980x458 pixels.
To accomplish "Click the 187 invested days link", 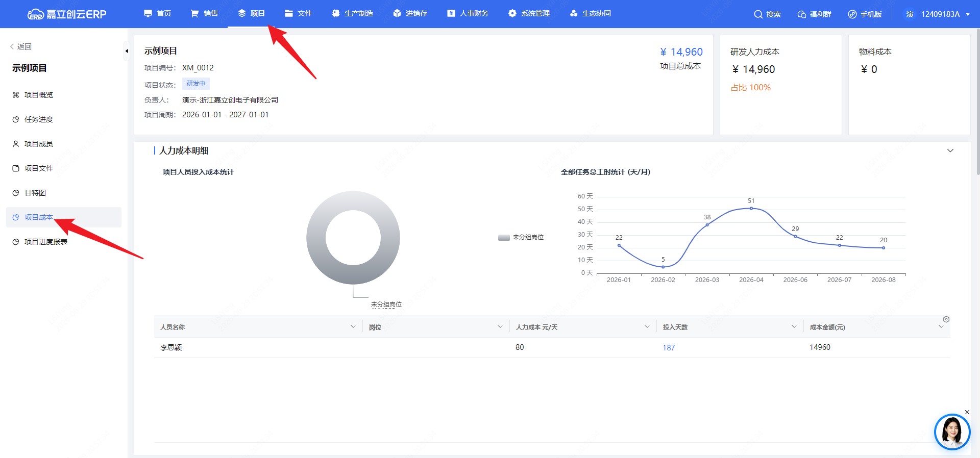I will click(669, 348).
